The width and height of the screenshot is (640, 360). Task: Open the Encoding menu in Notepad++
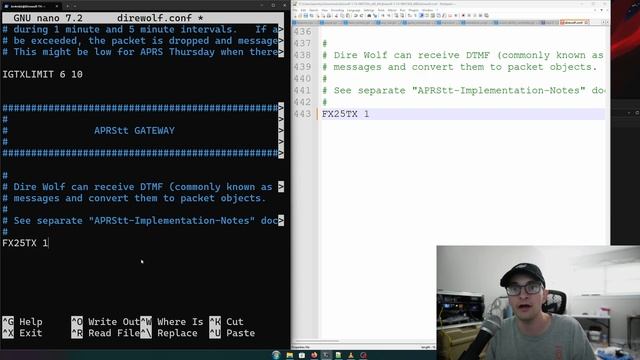click(x=337, y=10)
